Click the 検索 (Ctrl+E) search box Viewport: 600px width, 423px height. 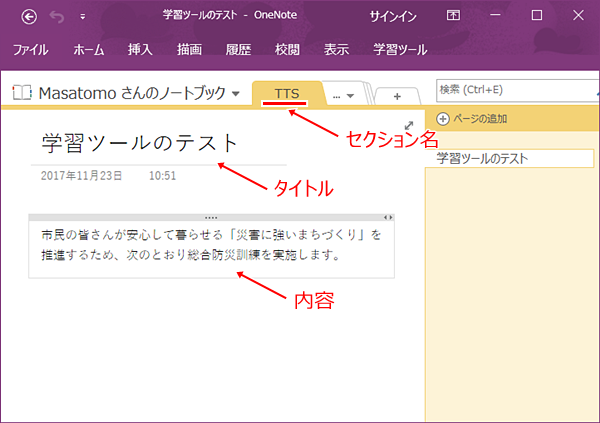[517, 90]
